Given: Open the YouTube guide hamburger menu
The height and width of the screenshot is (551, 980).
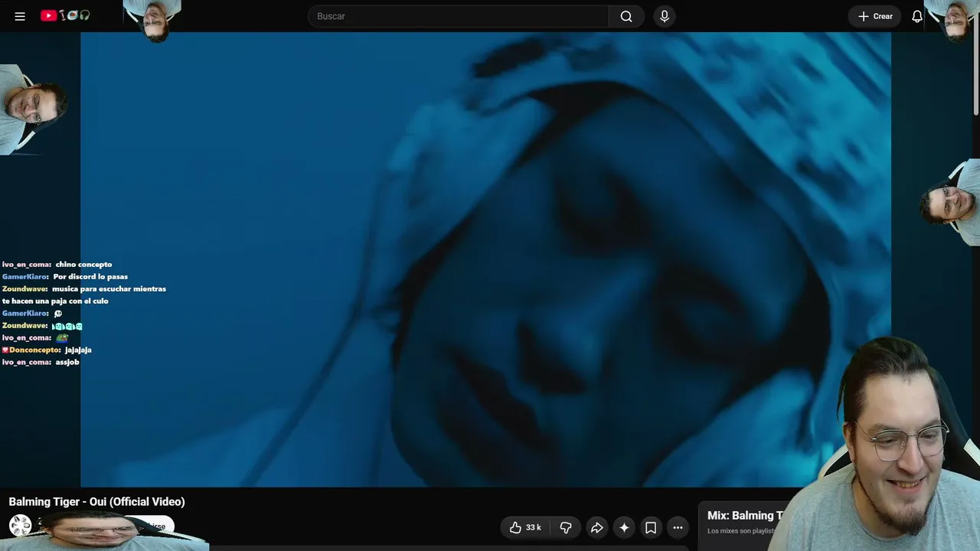Looking at the screenshot, I should (20, 16).
